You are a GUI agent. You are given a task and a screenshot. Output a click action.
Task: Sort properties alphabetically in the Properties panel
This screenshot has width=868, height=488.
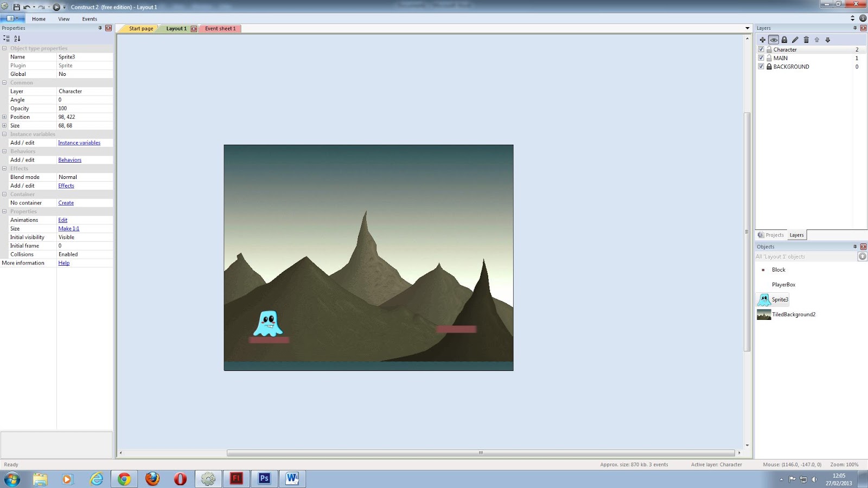point(17,38)
